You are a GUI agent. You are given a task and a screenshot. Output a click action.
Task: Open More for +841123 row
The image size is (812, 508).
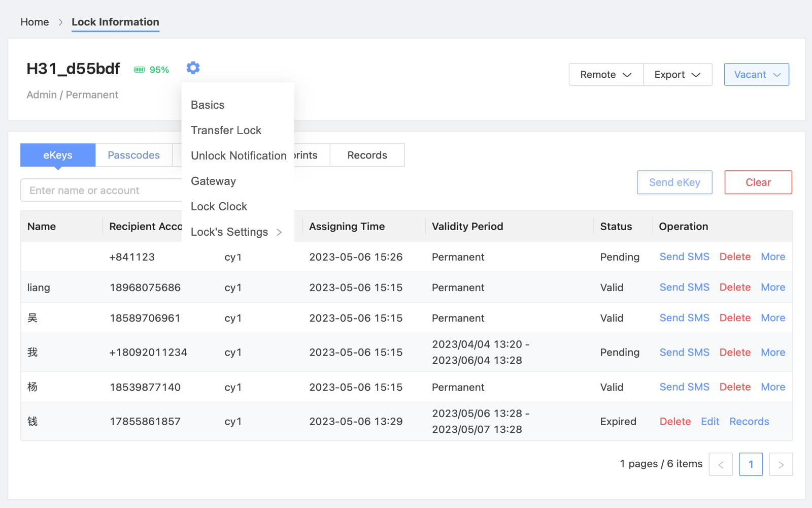[x=773, y=257]
